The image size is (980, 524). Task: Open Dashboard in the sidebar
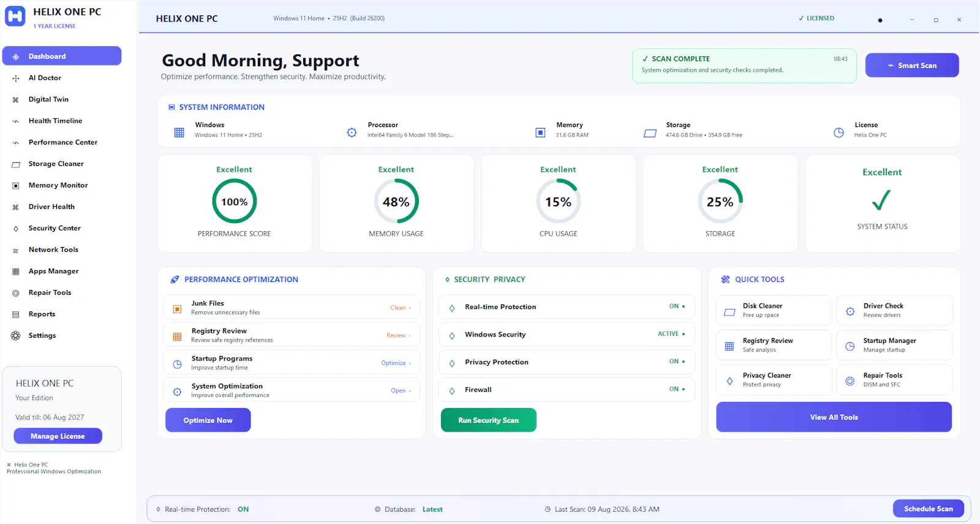pyautogui.click(x=62, y=56)
